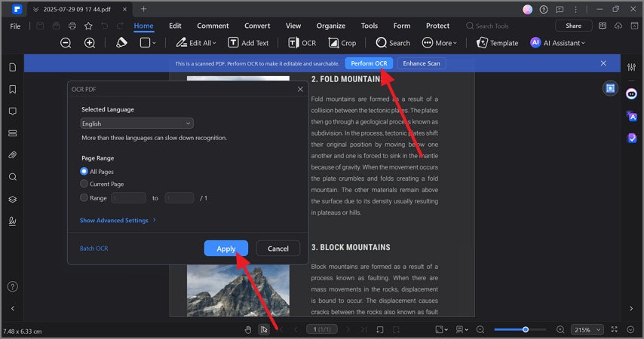Screen dimensions: 644x339
Task: Click the zoom in icon in status bar
Action: pos(560,329)
